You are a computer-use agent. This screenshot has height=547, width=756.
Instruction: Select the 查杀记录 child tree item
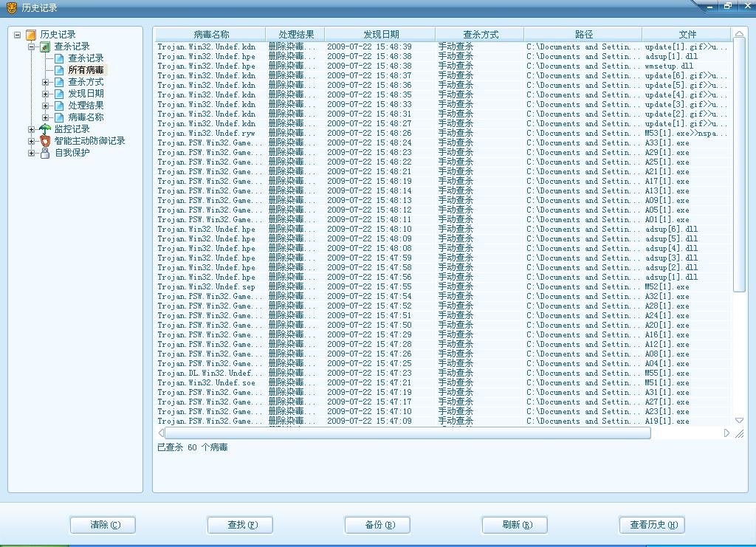(86, 58)
